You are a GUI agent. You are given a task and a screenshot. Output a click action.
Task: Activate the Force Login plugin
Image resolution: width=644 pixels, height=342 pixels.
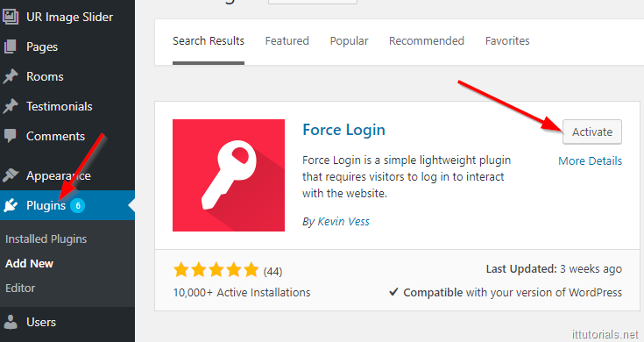pyautogui.click(x=591, y=132)
